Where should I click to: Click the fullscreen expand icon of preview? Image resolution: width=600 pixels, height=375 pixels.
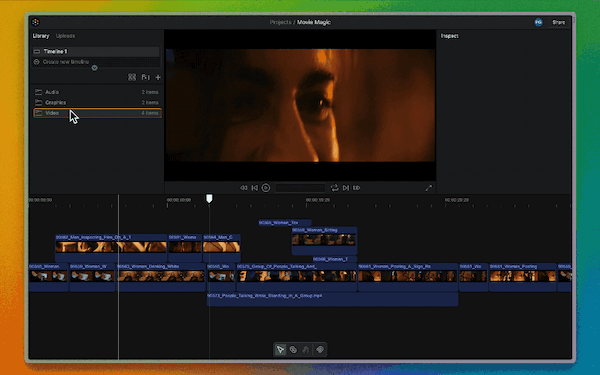pyautogui.click(x=429, y=188)
